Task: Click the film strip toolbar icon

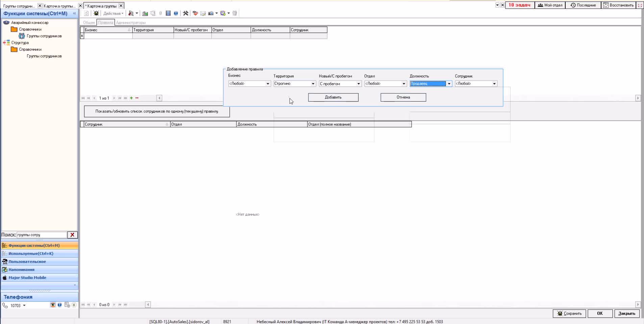Action: [x=168, y=13]
